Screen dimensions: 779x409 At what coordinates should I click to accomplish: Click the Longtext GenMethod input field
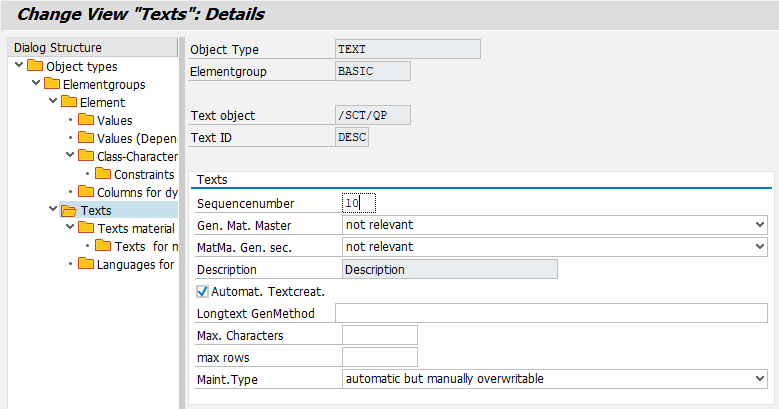[550, 313]
